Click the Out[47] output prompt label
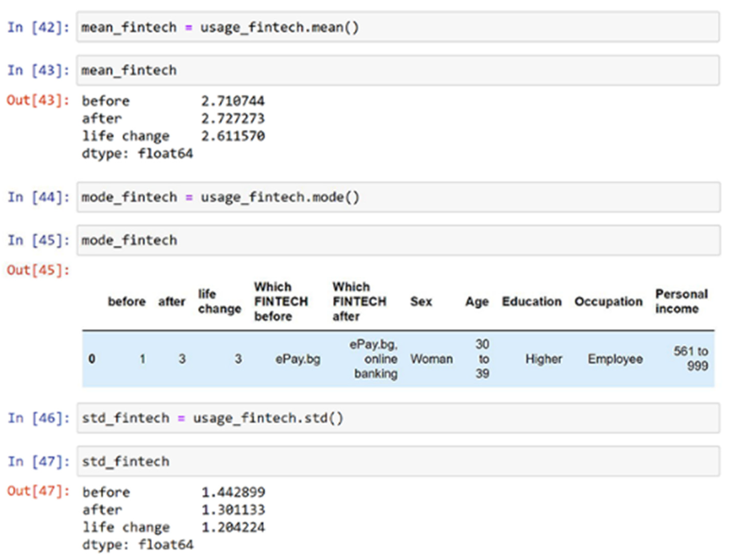The image size is (729, 560). [38, 491]
